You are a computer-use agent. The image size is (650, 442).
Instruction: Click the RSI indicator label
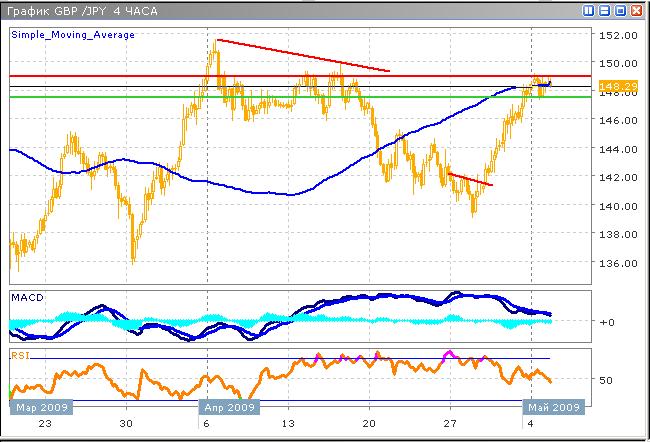[21, 354]
